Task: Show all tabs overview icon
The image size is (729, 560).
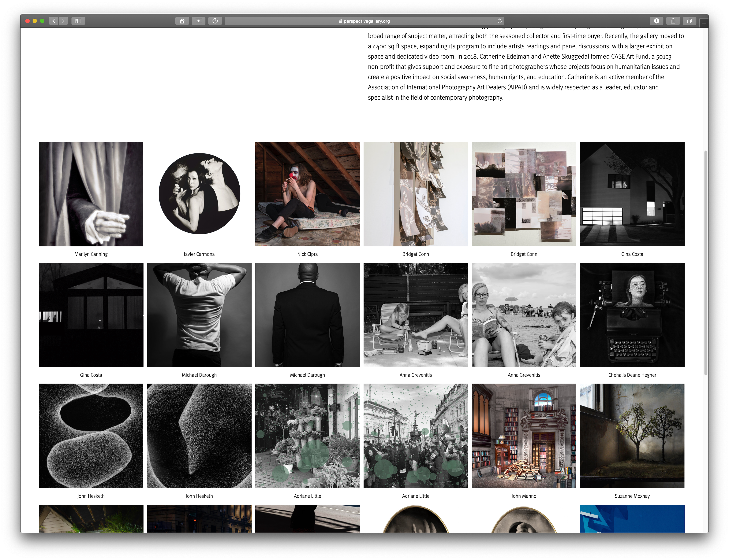Action: [689, 21]
